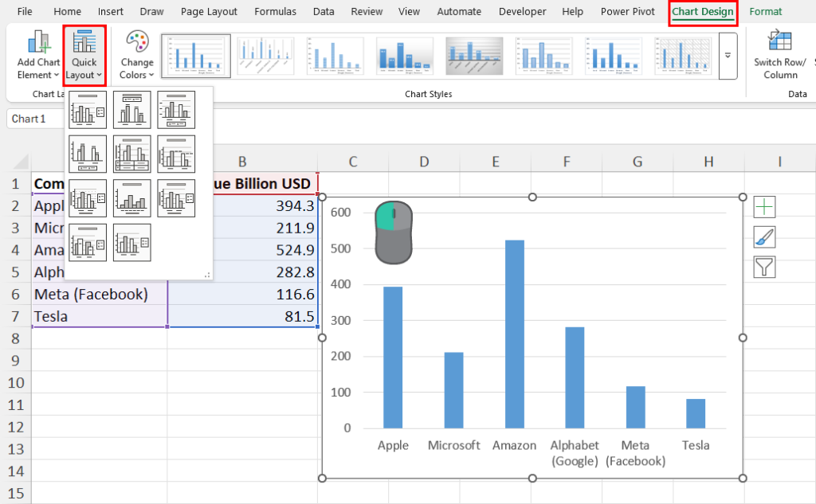816x504 pixels.
Task: Choose Layout 9 in Quick Layout gallery
Action: (x=176, y=198)
